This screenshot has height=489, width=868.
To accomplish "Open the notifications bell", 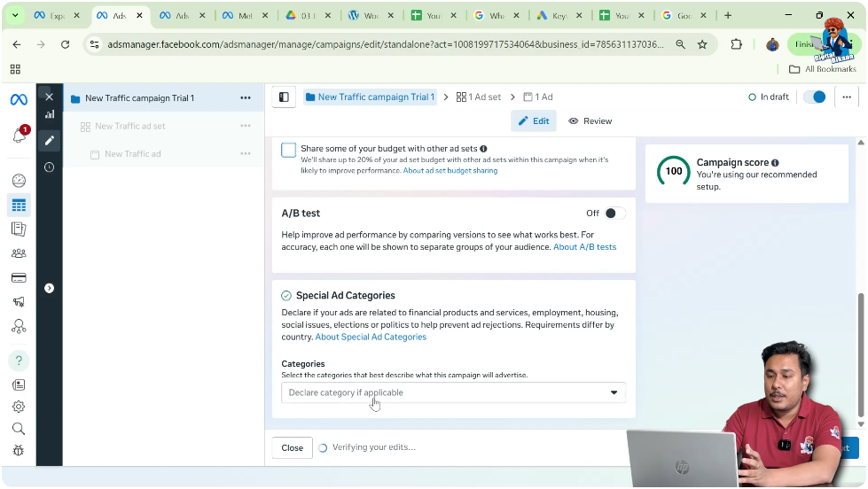I will coord(20,135).
